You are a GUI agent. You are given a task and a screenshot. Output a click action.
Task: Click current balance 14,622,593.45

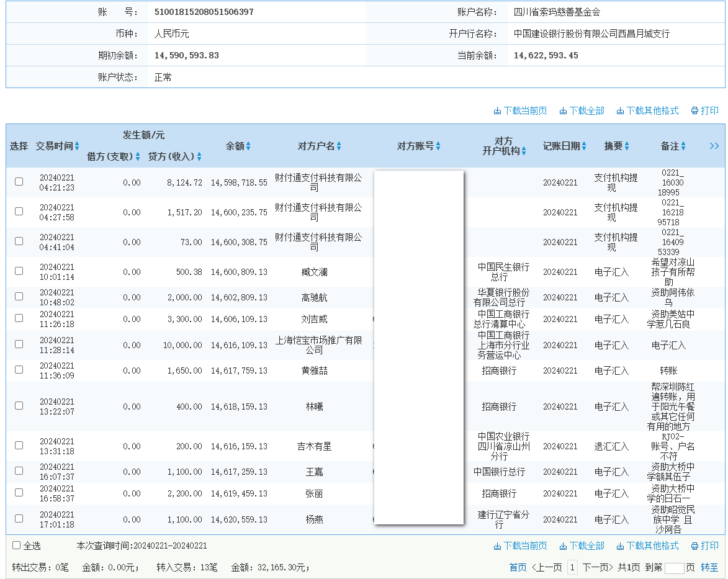pyautogui.click(x=546, y=56)
